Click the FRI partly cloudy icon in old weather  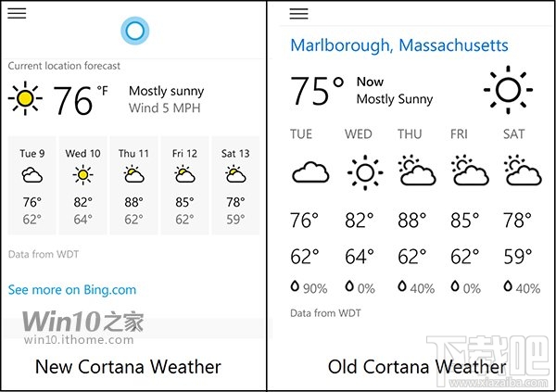(x=471, y=171)
